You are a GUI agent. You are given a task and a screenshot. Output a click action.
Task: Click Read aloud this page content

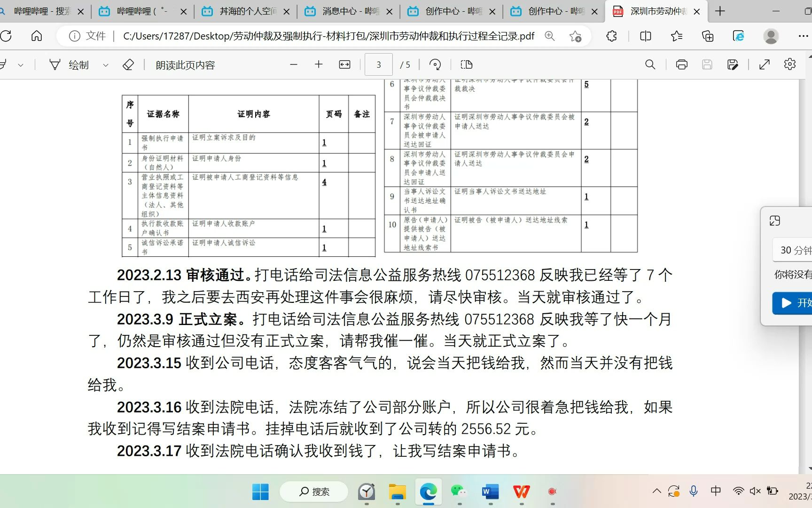[185, 65]
